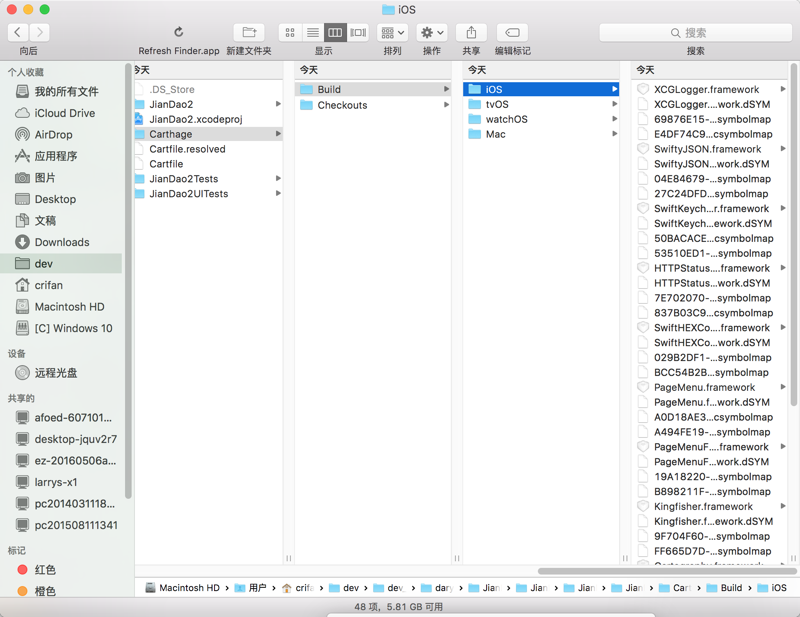Select shared computer pc201508111341
Image resolution: width=800 pixels, height=617 pixels.
[61, 525]
